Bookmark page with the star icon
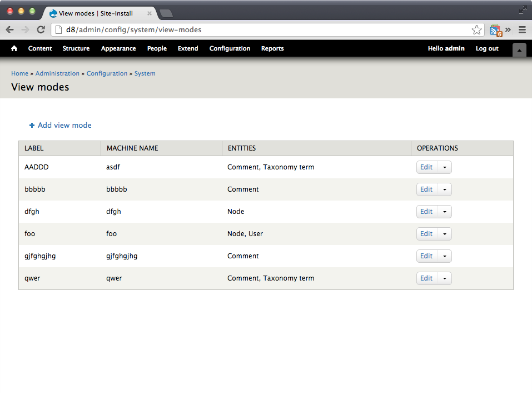This screenshot has width=532, height=395. pos(476,30)
